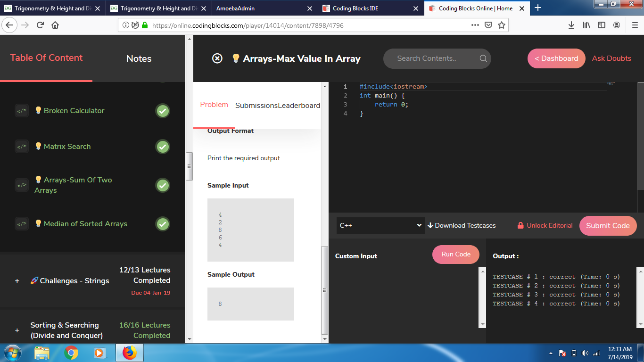Reload the page in Firefox

point(40,25)
